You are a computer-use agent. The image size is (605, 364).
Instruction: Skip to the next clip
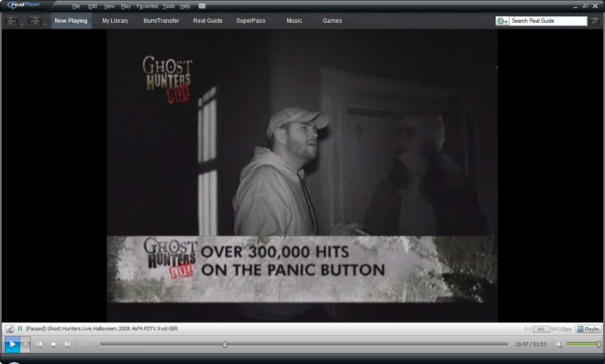pyautogui.click(x=67, y=345)
